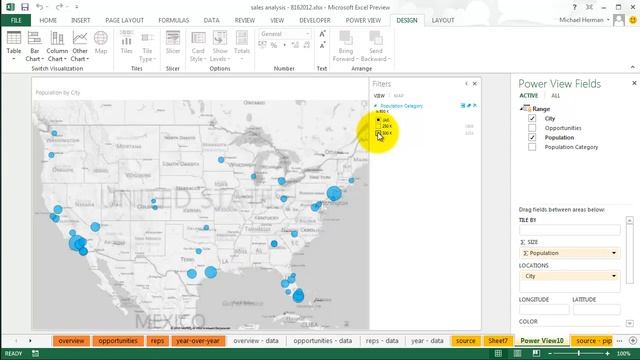The image size is (640, 360).
Task: Check the 500 K filter checkbox
Action: (x=378, y=133)
